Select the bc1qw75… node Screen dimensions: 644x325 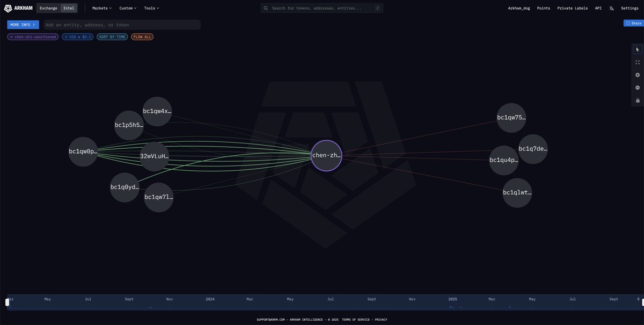click(x=511, y=118)
